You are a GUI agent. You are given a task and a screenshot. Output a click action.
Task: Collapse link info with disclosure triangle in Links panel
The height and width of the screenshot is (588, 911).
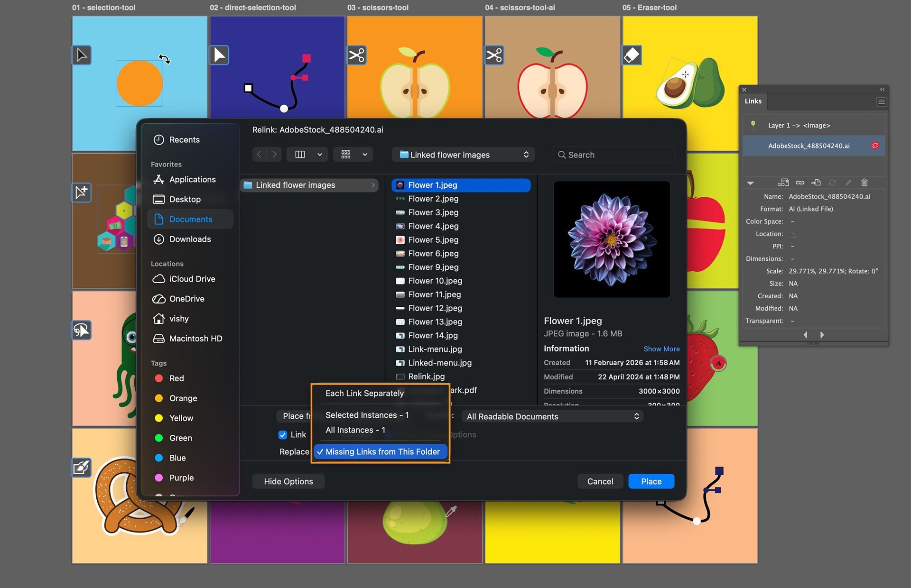click(750, 183)
